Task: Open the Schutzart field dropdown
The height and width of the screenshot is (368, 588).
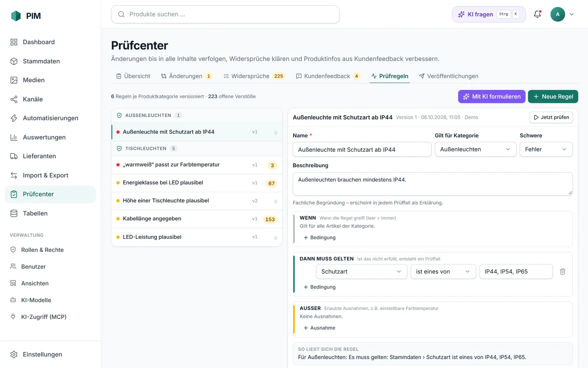Action: tap(362, 272)
